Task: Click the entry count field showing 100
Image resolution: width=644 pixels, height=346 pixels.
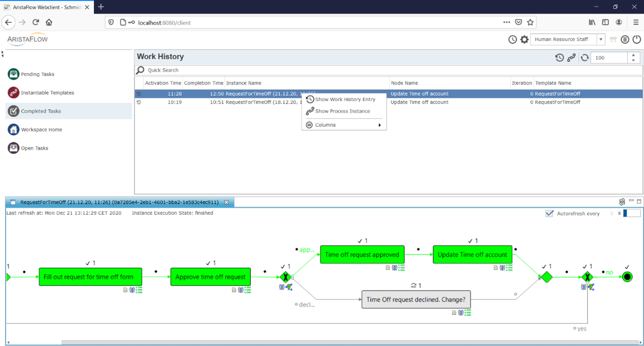Action: click(x=610, y=58)
